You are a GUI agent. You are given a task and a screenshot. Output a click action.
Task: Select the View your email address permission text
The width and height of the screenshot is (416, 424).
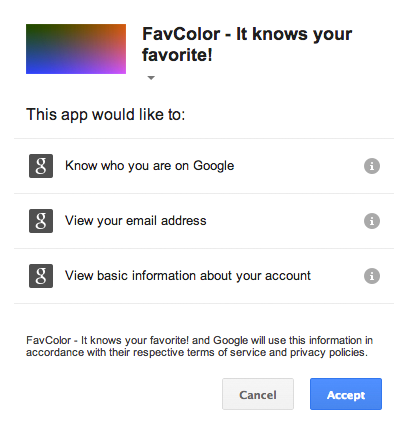tap(136, 221)
